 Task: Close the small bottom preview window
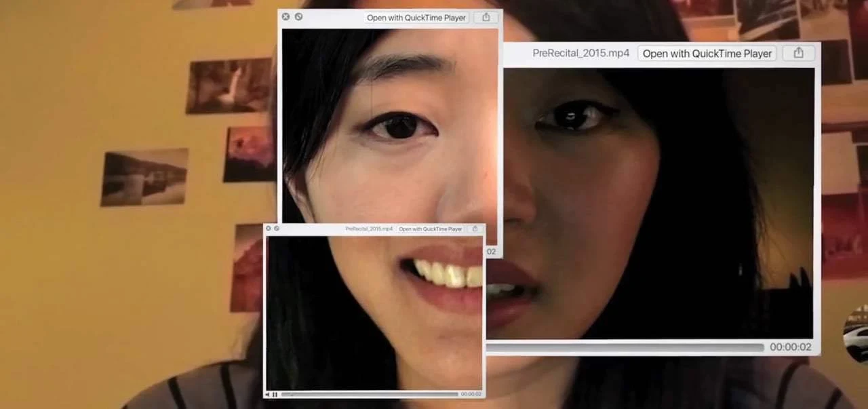pos(269,229)
